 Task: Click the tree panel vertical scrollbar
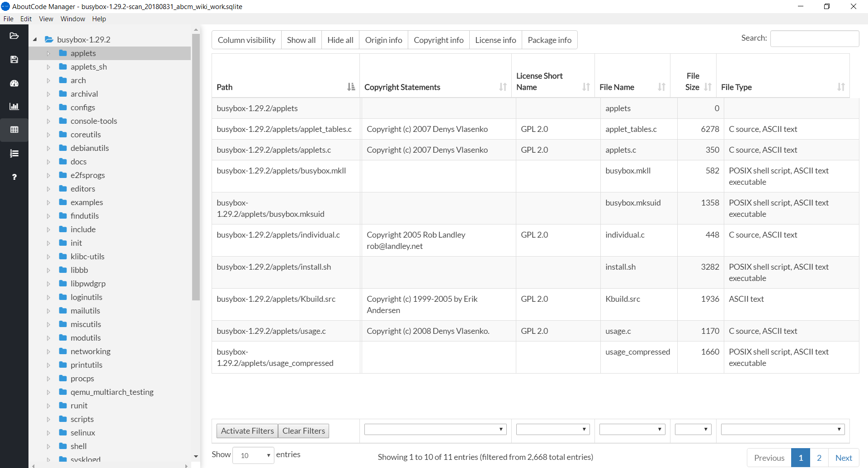point(196,167)
